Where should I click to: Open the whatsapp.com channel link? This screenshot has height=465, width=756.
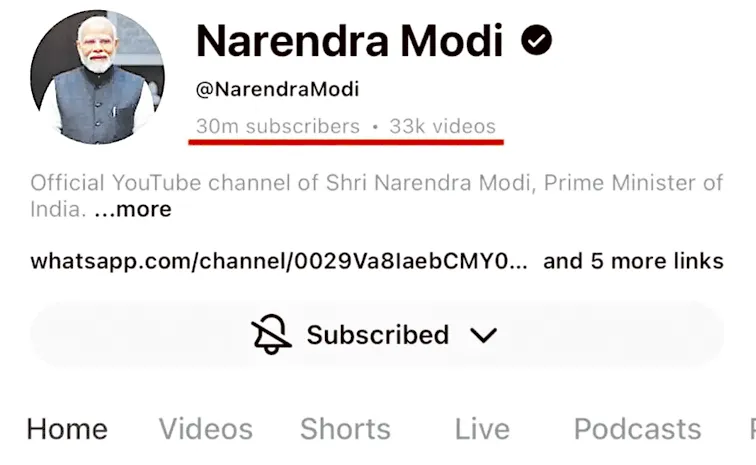coord(279,261)
